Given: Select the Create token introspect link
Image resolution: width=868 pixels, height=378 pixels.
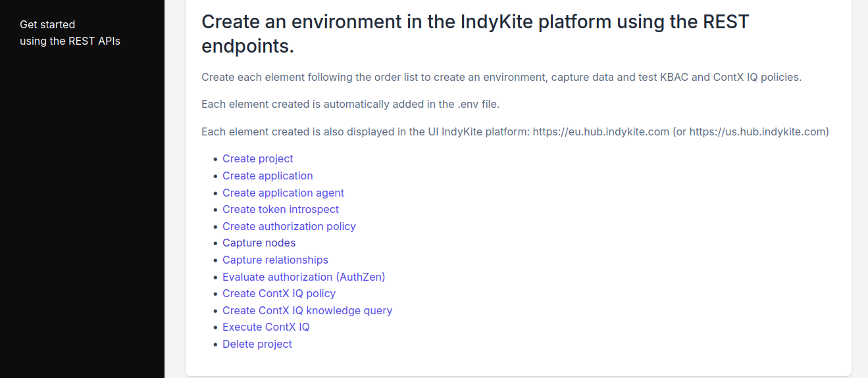Looking at the screenshot, I should tap(280, 209).
